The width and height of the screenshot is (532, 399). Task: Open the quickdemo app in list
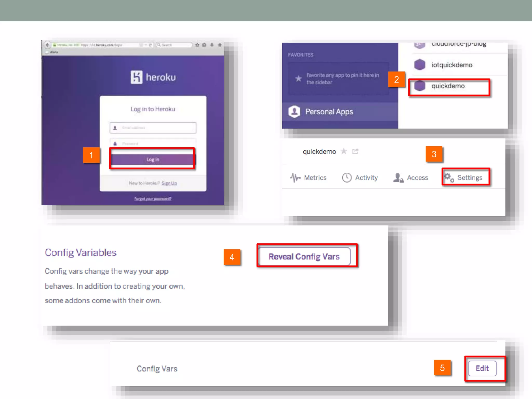pyautogui.click(x=448, y=86)
